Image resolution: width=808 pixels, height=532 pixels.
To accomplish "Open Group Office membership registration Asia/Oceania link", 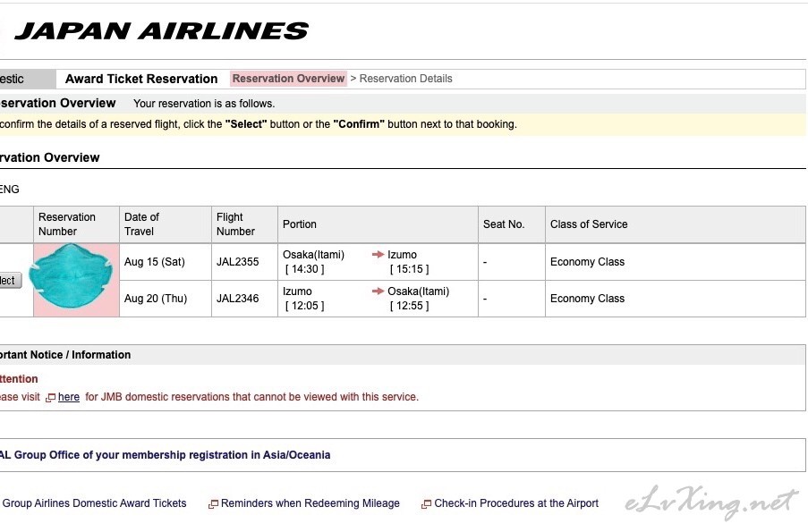I will 165,455.
